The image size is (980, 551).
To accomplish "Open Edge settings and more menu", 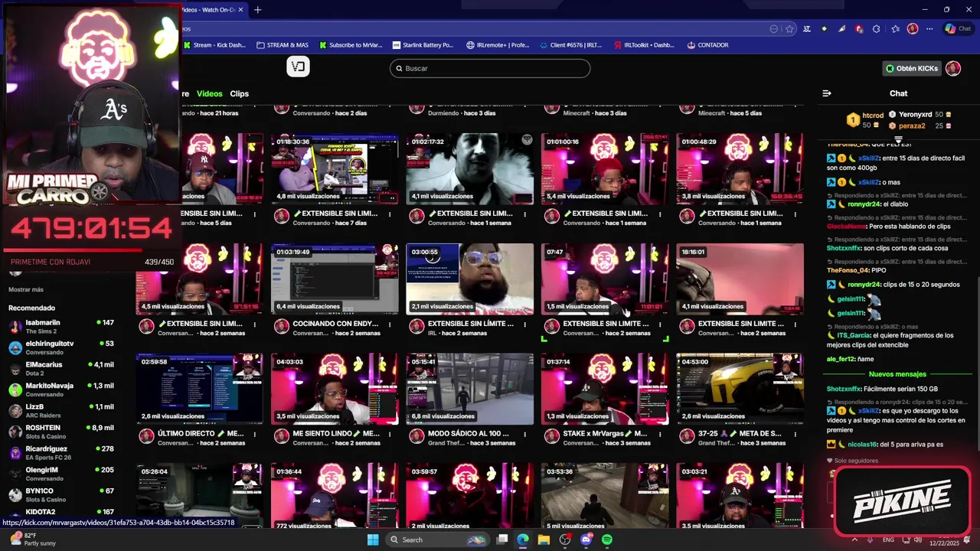I will point(930,29).
